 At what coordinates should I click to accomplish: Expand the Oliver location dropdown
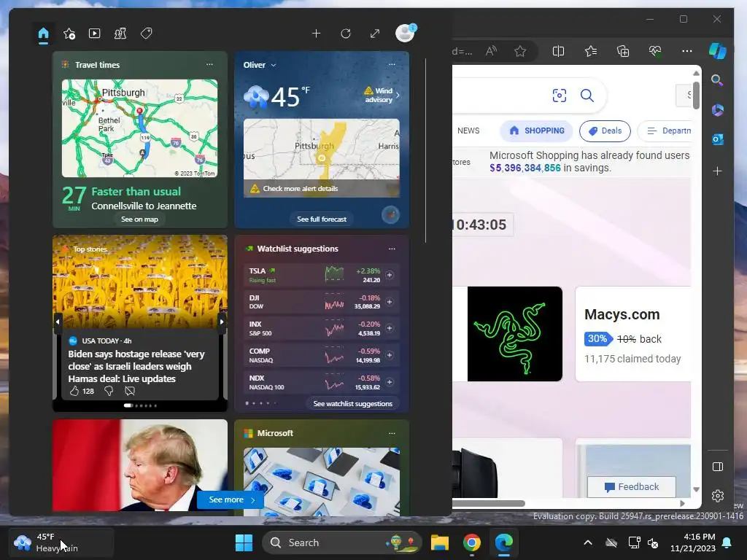(x=274, y=65)
